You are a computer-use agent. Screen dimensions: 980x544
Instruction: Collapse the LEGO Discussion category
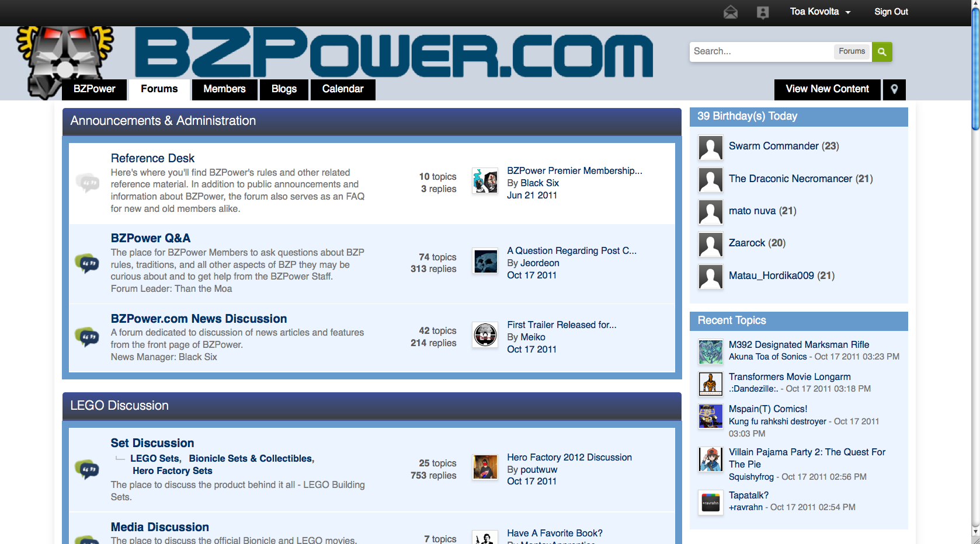point(372,406)
